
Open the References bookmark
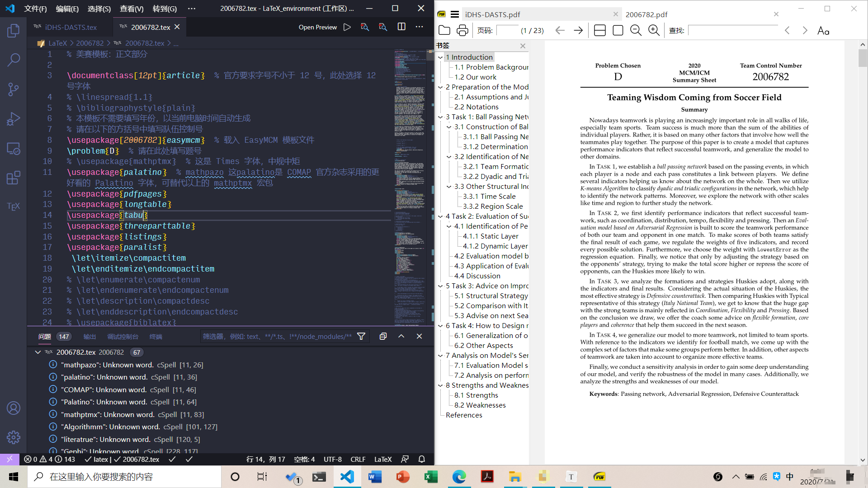(x=464, y=415)
